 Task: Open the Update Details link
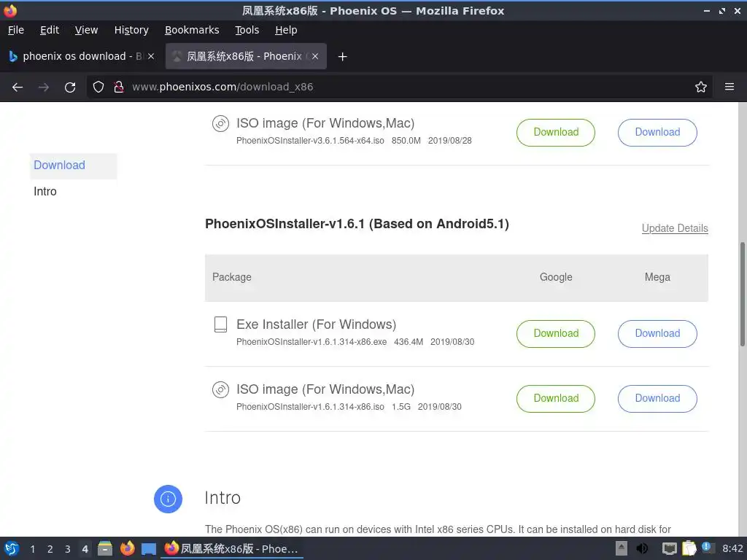point(675,228)
